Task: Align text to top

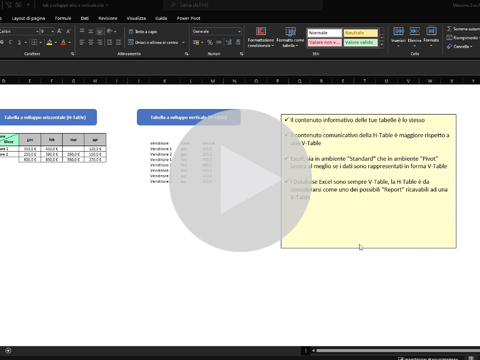Action: coord(82,31)
